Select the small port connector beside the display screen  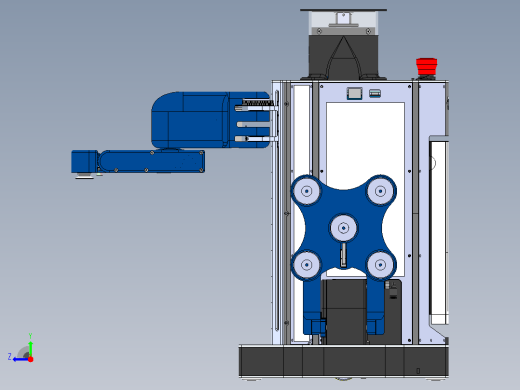375,93
